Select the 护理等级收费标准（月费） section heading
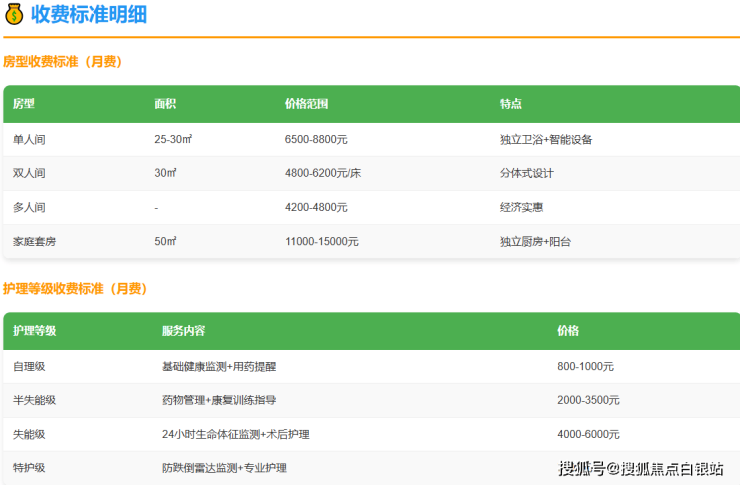Screen dimensions: 740x485 [74, 289]
